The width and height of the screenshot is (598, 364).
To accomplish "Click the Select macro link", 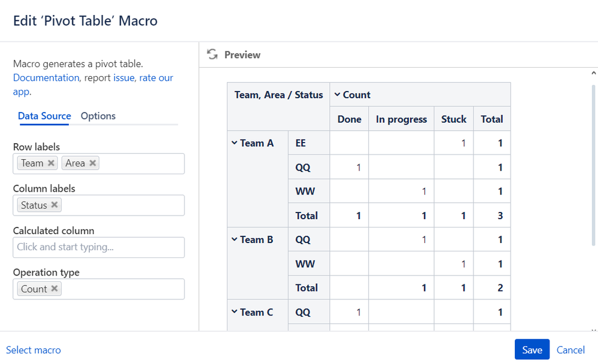I will [34, 350].
